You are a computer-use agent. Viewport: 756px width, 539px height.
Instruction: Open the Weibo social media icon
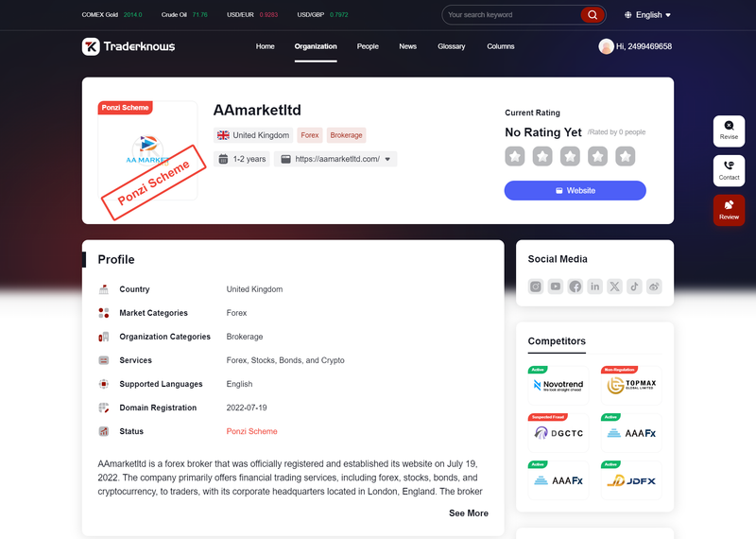coord(654,287)
